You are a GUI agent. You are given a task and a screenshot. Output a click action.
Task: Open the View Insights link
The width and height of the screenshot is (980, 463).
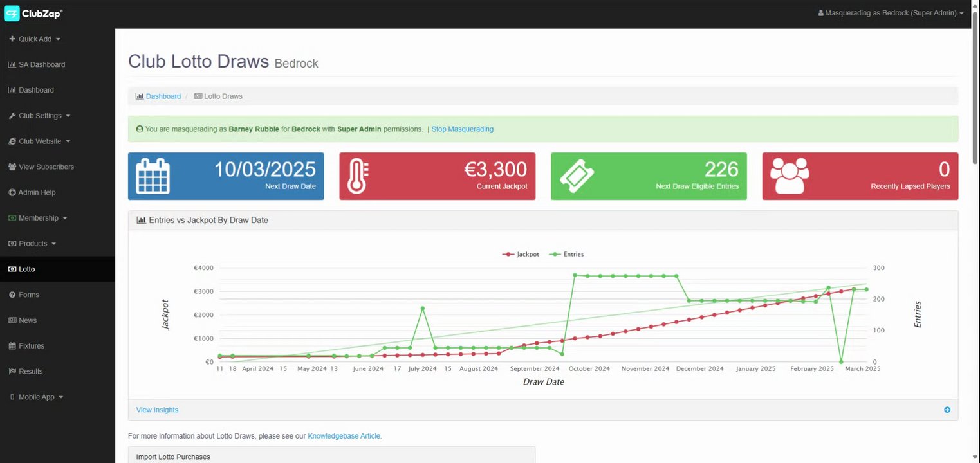pyautogui.click(x=157, y=410)
